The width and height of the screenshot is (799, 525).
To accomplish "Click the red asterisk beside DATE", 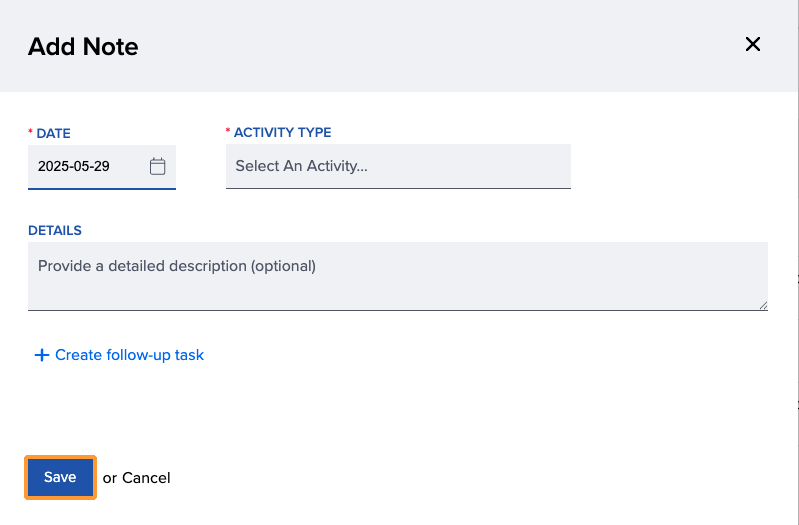I will 30,132.
